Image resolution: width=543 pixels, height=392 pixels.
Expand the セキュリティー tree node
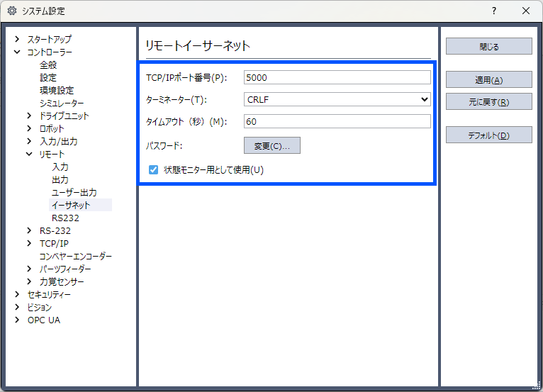coord(17,294)
